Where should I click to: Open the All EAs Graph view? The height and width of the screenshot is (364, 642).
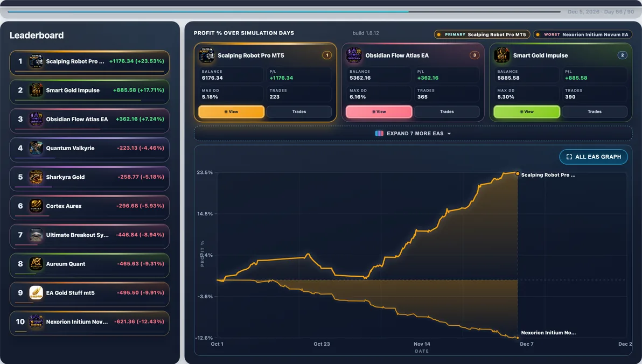[594, 157]
